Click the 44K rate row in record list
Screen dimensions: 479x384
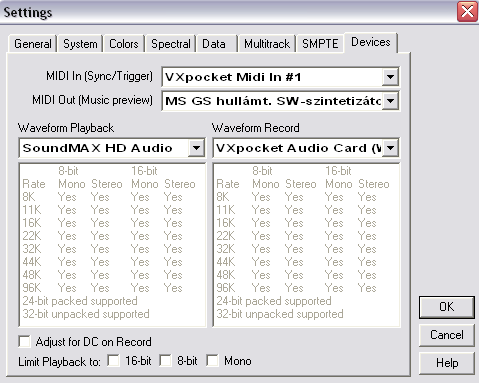point(296,262)
